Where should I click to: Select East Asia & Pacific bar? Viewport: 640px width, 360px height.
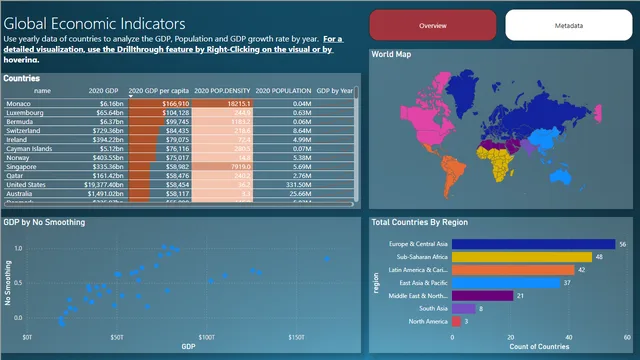(x=506, y=283)
